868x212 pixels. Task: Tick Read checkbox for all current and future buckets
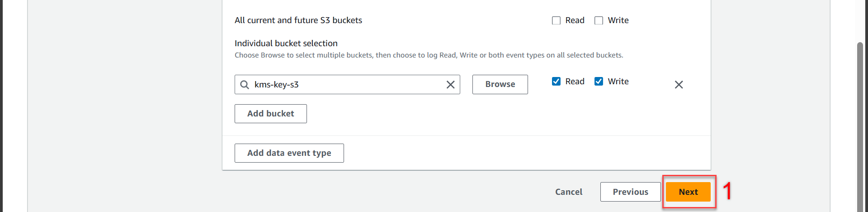pyautogui.click(x=556, y=20)
